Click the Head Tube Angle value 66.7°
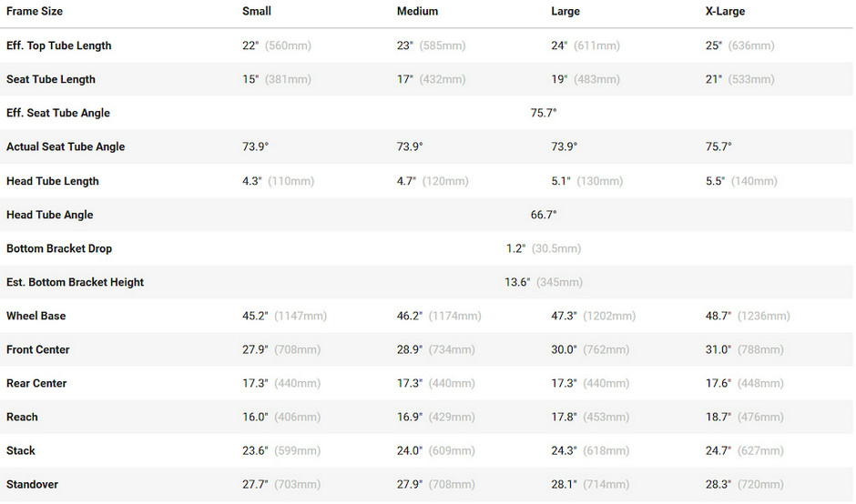This screenshot has height=504, width=856. 544,215
